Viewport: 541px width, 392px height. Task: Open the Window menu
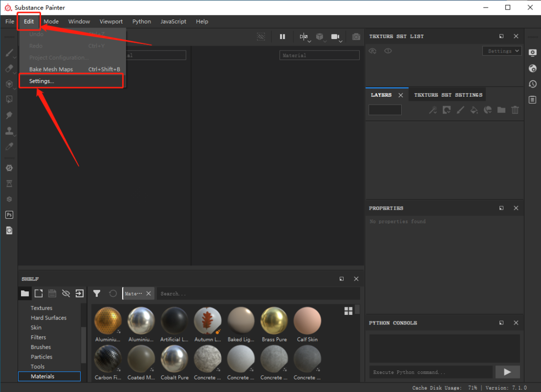tap(79, 22)
